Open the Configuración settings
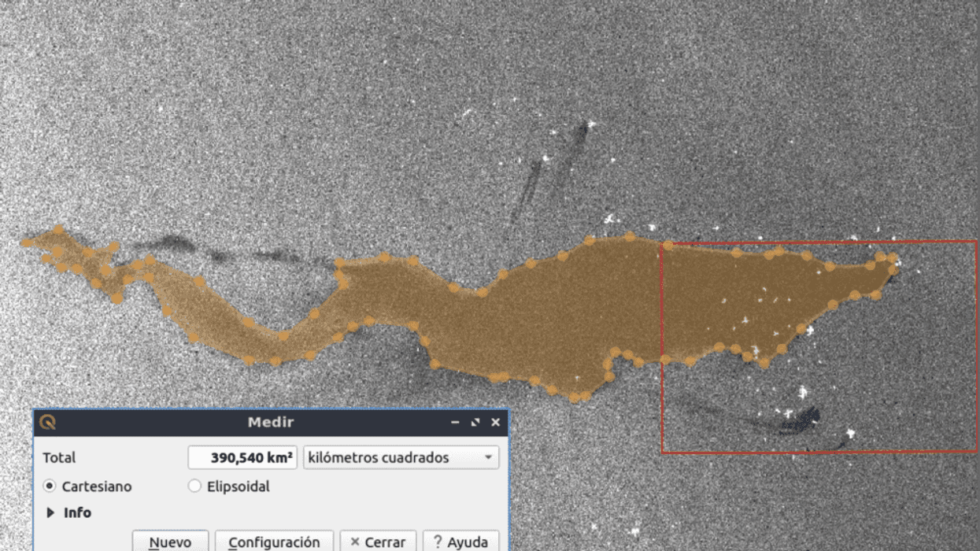This screenshot has height=551, width=980. (x=274, y=542)
